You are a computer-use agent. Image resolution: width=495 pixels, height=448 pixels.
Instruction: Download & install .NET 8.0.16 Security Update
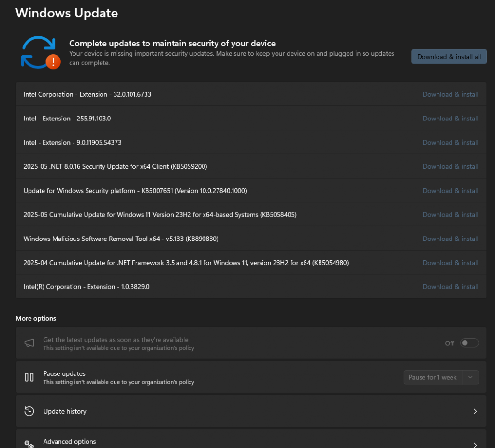click(x=450, y=166)
